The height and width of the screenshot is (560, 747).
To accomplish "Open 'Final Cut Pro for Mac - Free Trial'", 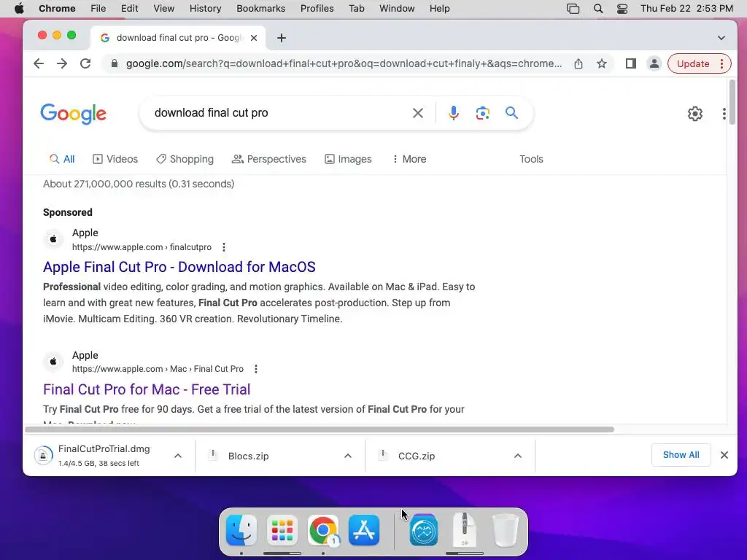I will [x=147, y=389].
